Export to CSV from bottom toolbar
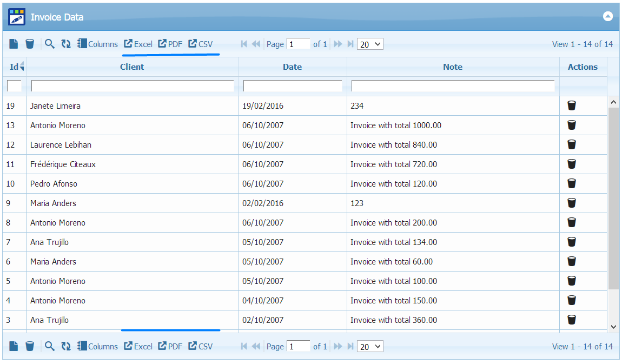This screenshot has height=364, width=622. click(x=201, y=347)
